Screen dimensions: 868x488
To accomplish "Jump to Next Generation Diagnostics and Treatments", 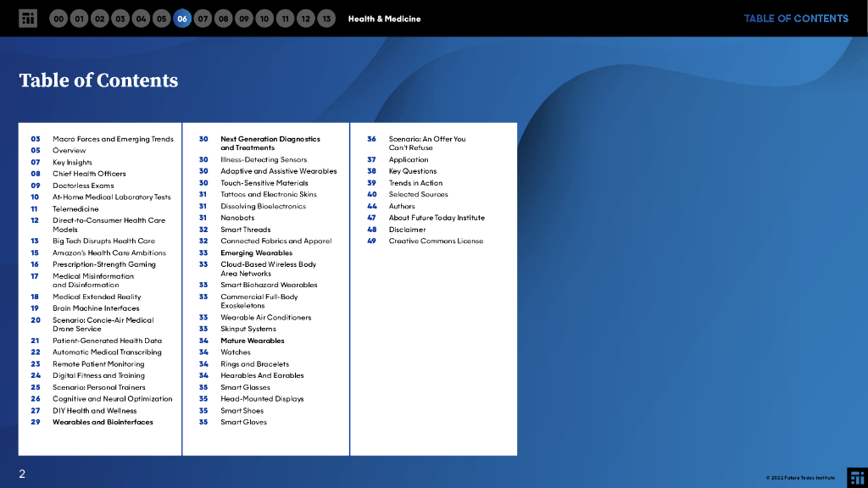I will (270, 143).
